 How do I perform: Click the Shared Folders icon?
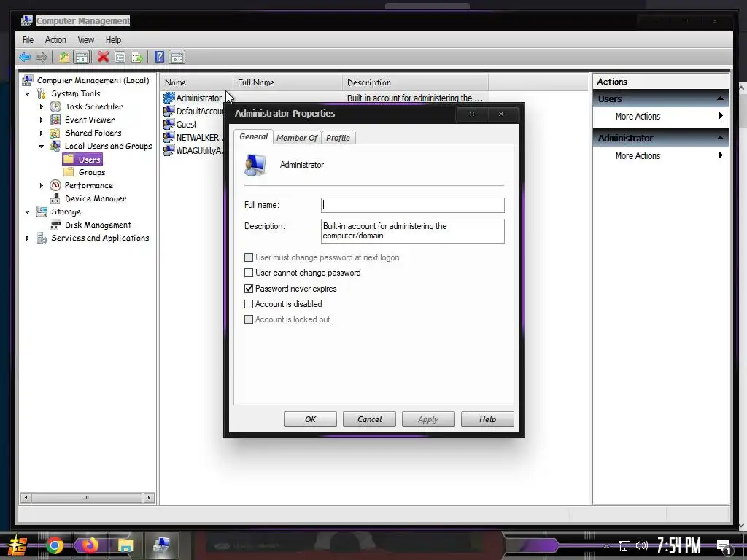pyautogui.click(x=55, y=133)
